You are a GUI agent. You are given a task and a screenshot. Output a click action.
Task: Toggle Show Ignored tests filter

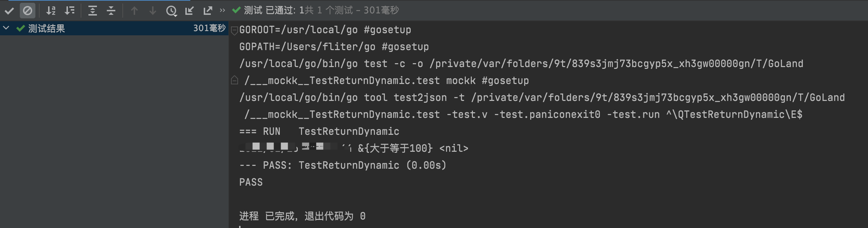(x=28, y=11)
